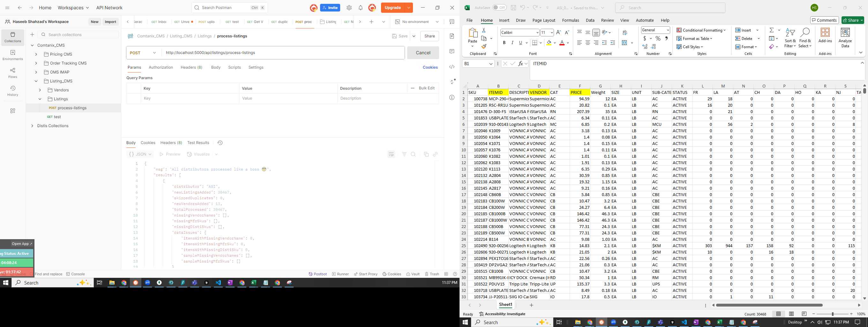
Task: Open Add-ins in Excel ribbon
Action: point(825,35)
